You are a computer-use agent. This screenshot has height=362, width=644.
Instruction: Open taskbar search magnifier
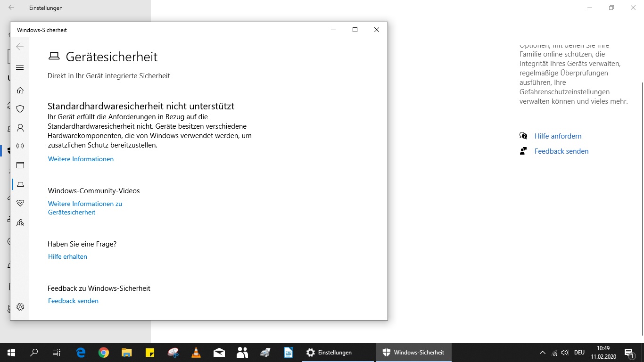tap(34, 353)
